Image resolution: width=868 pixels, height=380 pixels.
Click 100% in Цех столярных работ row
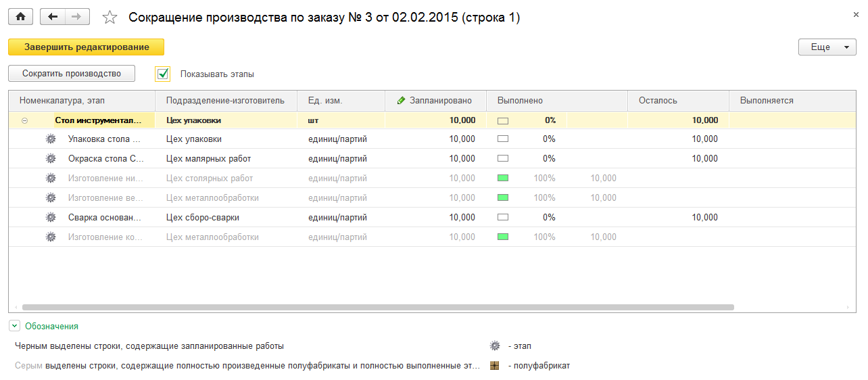[545, 179]
